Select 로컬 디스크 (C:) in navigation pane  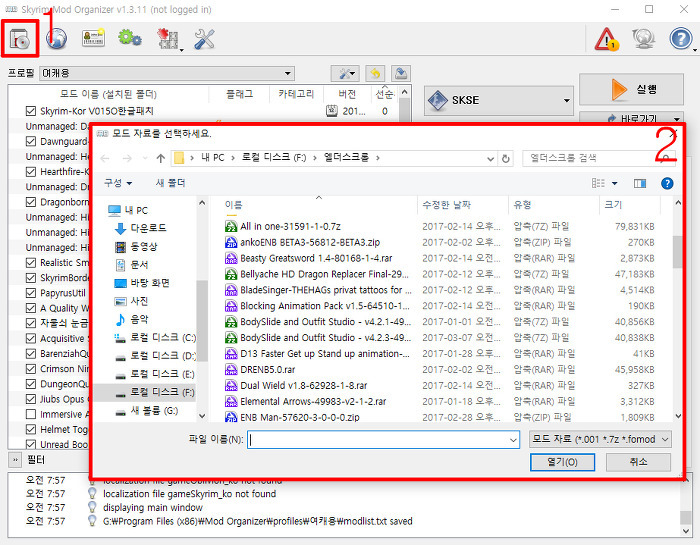[154, 338]
